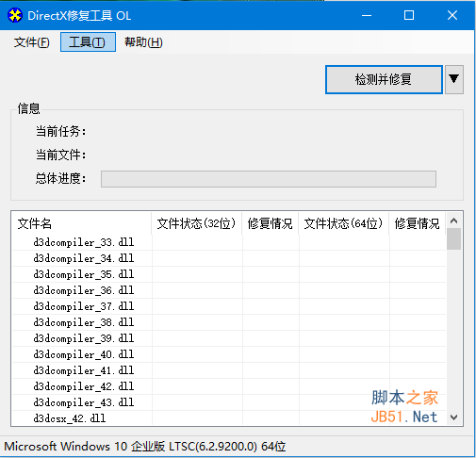This screenshot has width=476, height=458.
Task: Click the 文件状态(32位) column header
Action: (x=196, y=223)
